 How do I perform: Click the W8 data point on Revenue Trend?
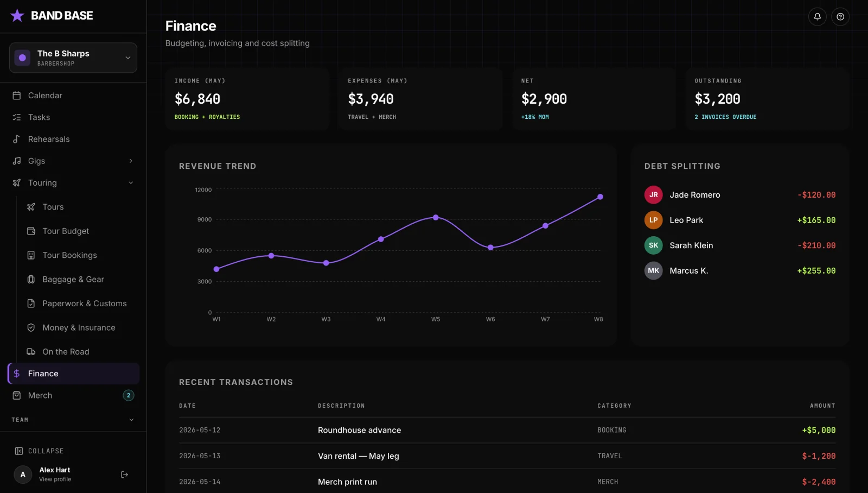click(x=600, y=197)
